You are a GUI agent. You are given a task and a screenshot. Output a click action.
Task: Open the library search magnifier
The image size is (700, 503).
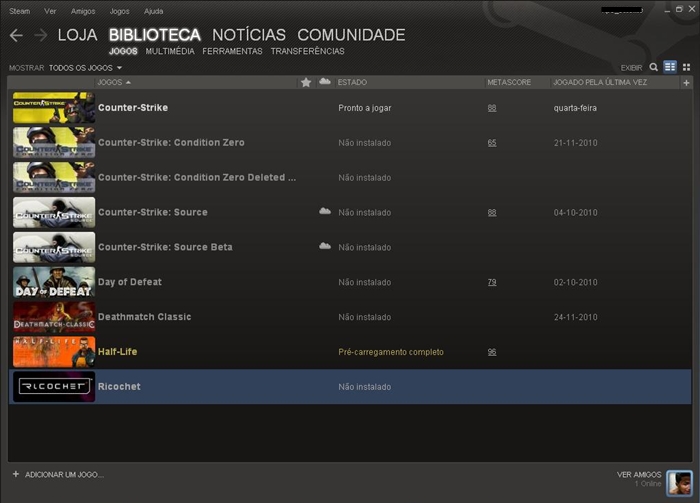coord(654,67)
